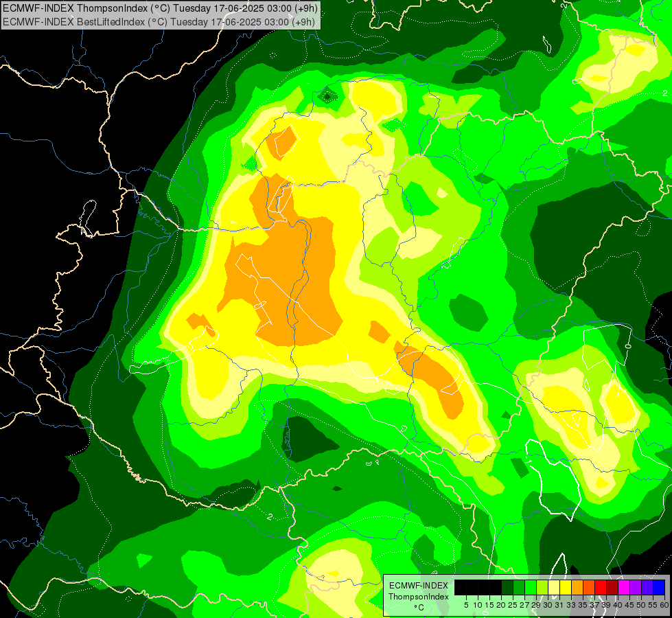This screenshot has width=672, height=618.
Task: Click the legend tick label 50
Action: click(640, 605)
